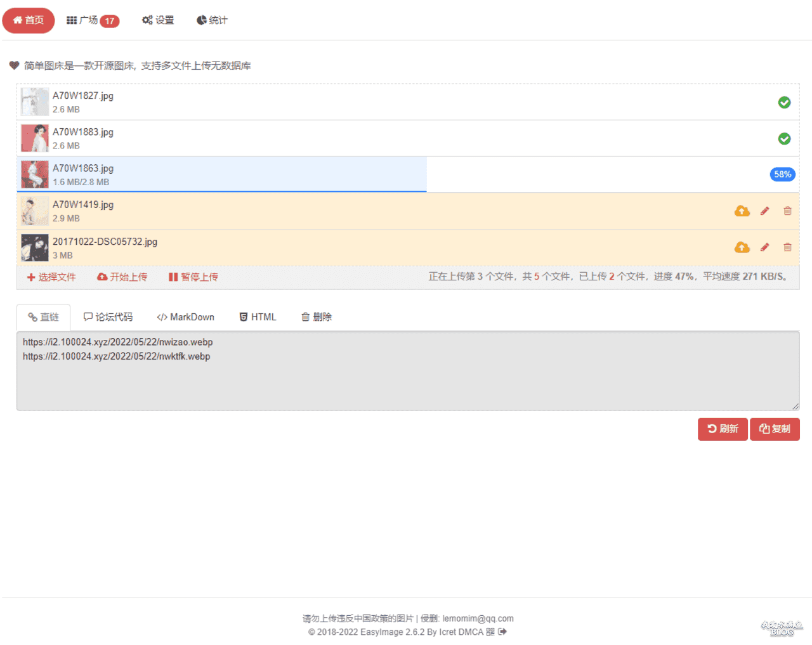
Task: Open the DMCA link in the footer
Action: coord(471,632)
